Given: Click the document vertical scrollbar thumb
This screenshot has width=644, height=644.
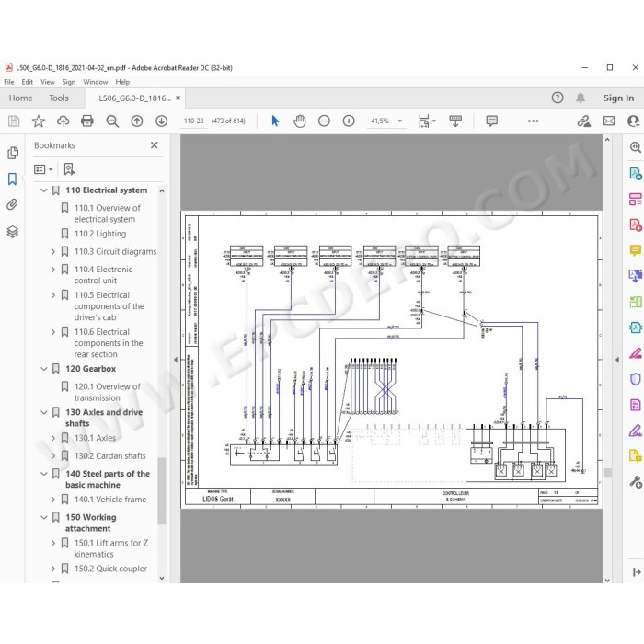Looking at the screenshot, I should pos(607,473).
